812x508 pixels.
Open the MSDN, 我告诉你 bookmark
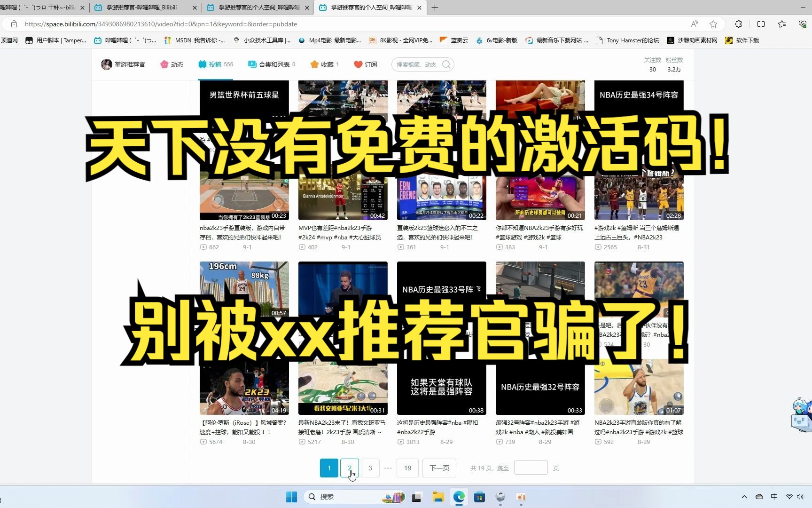pos(195,40)
